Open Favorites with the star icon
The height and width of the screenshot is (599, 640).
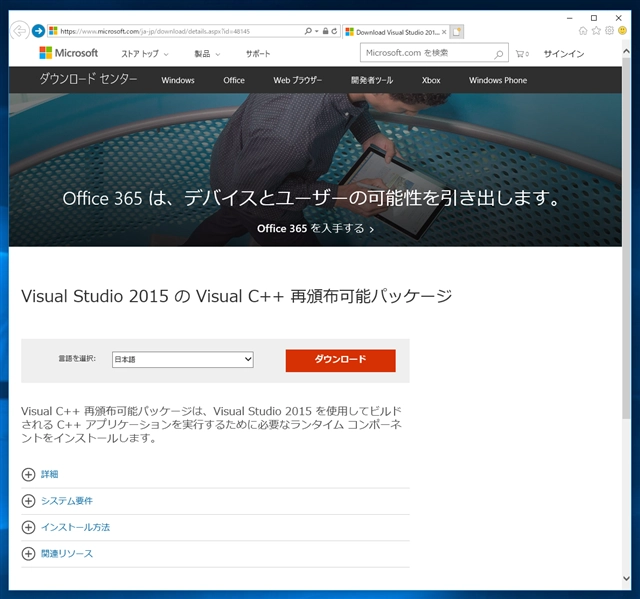(596, 31)
